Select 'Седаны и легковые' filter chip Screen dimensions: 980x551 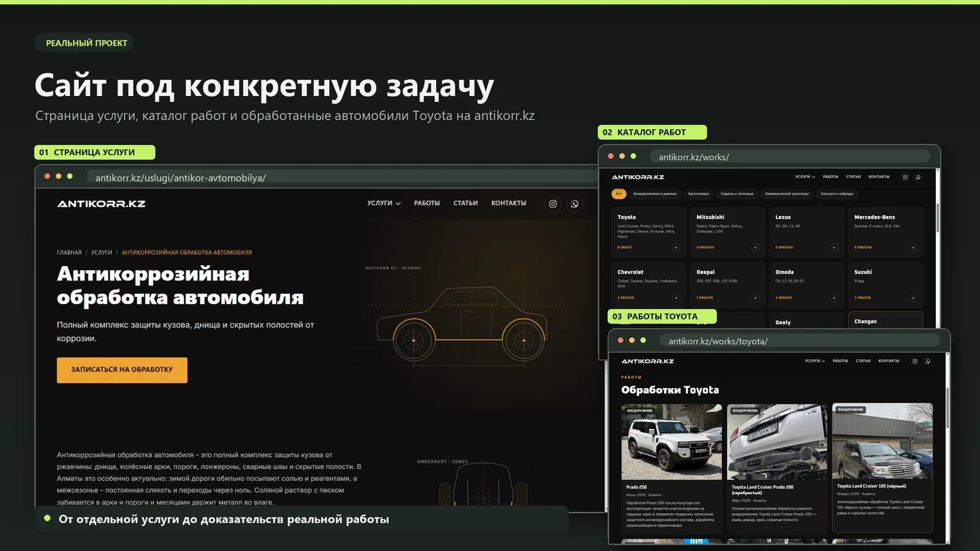coord(737,193)
